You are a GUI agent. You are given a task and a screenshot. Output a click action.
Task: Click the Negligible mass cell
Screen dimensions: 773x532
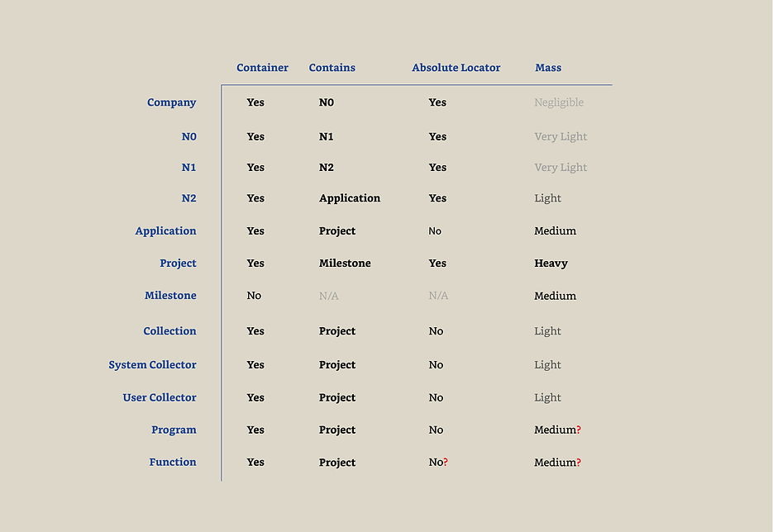click(x=559, y=102)
